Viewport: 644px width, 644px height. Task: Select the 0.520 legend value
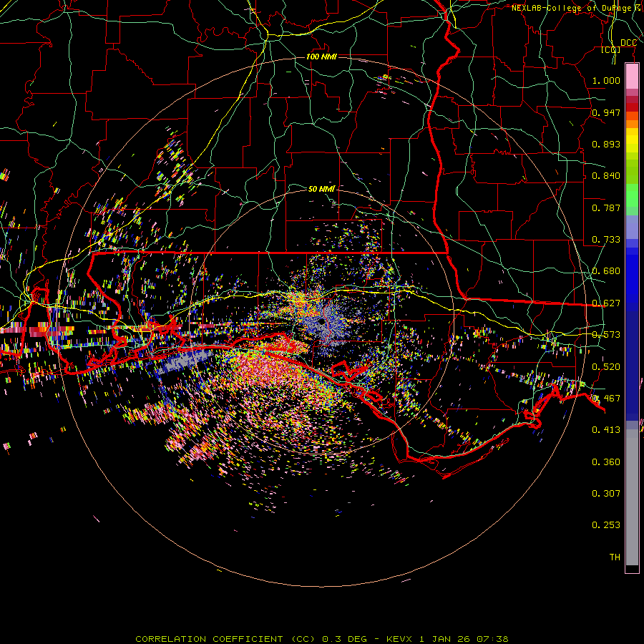coord(606,367)
